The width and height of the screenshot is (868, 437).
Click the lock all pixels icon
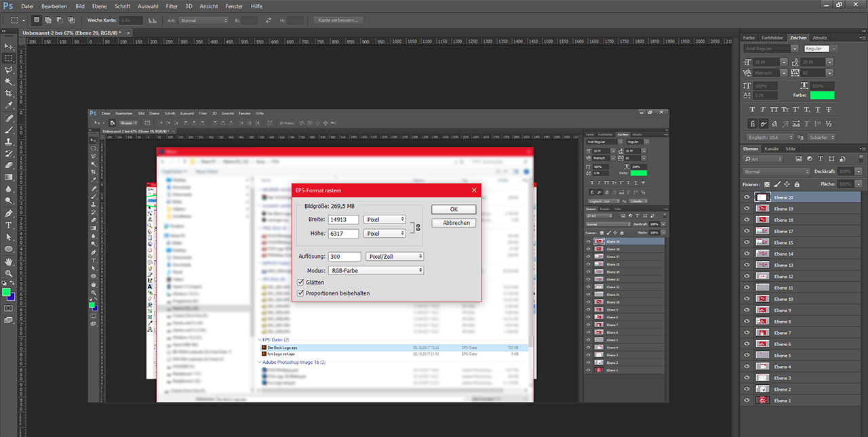[x=797, y=184]
